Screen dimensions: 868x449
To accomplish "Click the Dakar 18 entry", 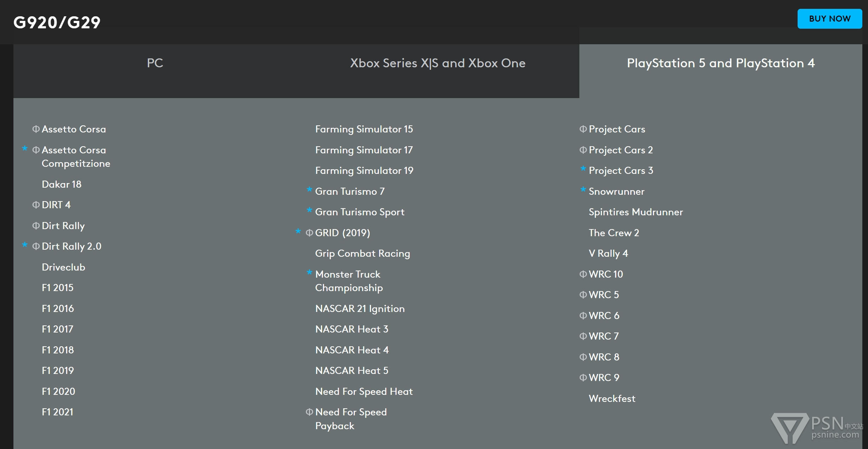I will (62, 184).
